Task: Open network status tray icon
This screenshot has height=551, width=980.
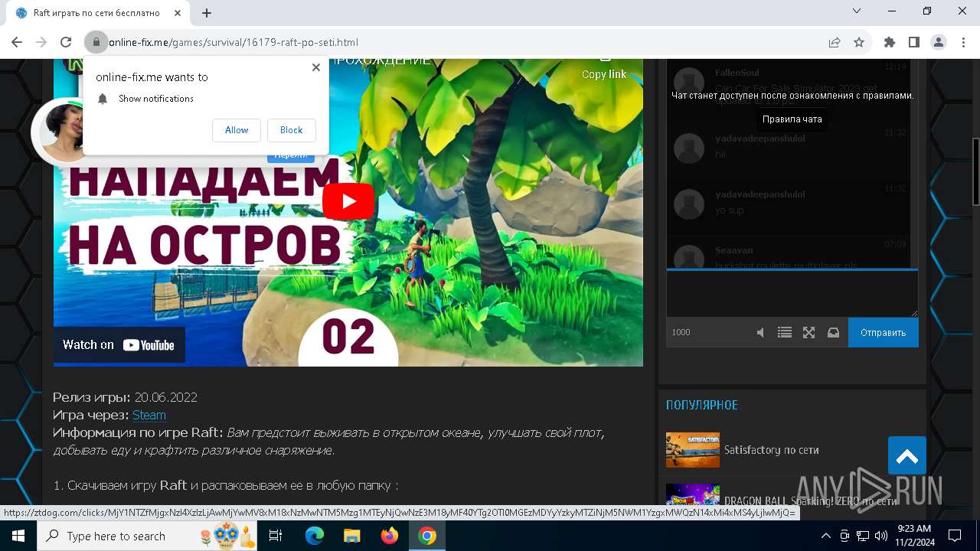Action: coord(863,536)
